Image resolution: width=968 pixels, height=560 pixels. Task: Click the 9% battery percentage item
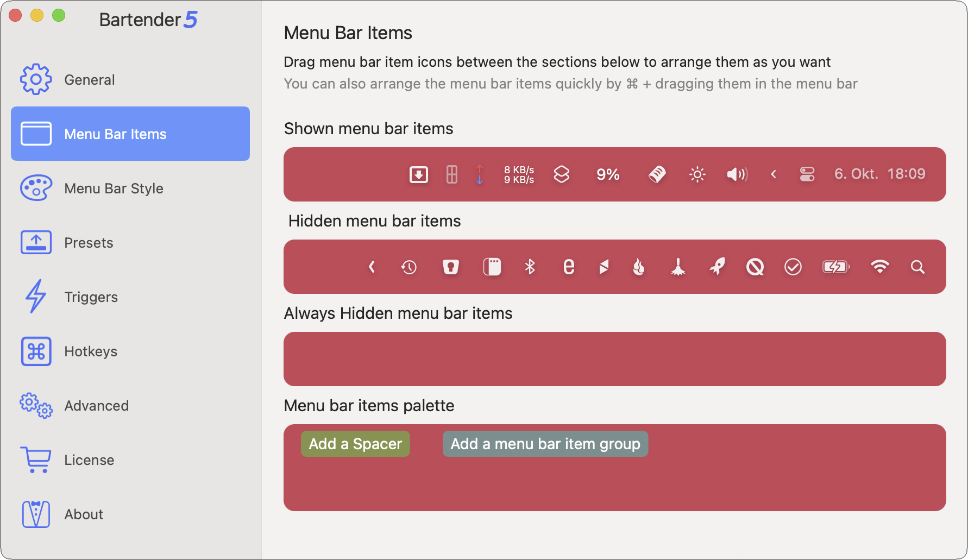[608, 174]
